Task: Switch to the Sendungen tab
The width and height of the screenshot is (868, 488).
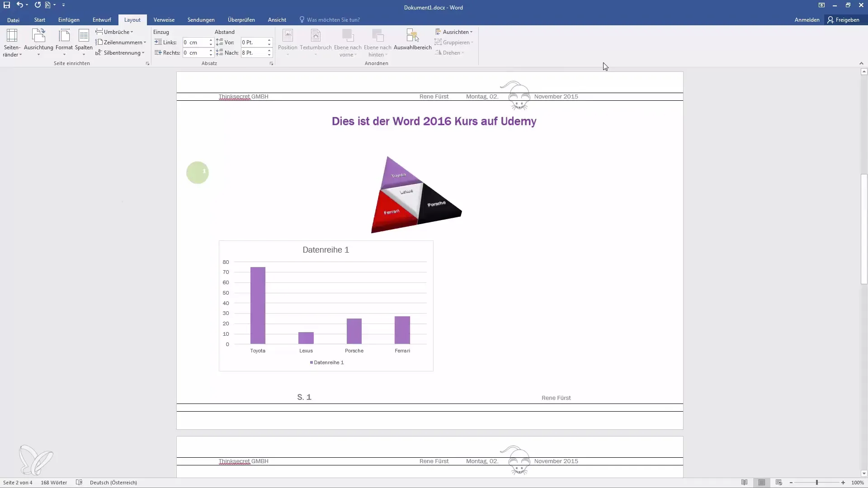Action: click(201, 20)
